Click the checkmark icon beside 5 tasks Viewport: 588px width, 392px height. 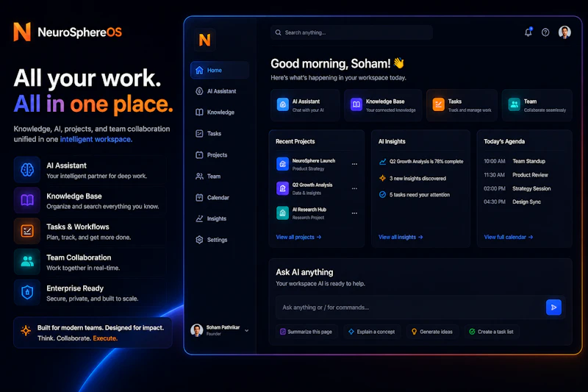382,195
